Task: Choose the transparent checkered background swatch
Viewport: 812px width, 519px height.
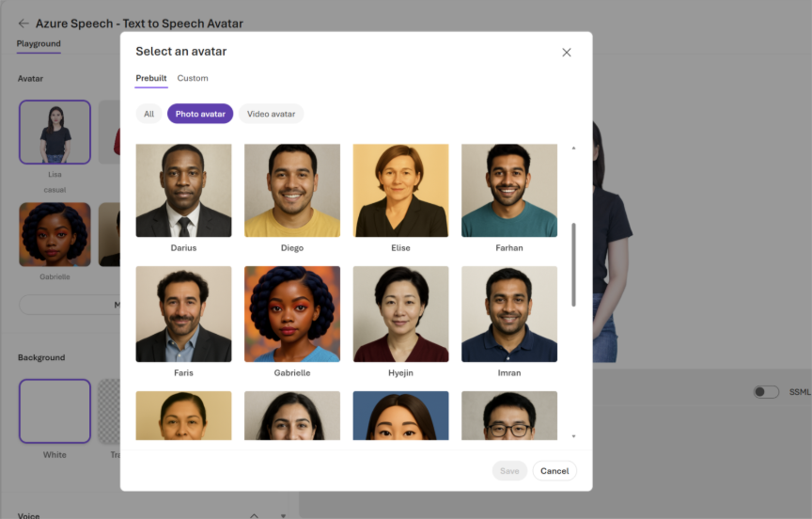Action: 109,411
